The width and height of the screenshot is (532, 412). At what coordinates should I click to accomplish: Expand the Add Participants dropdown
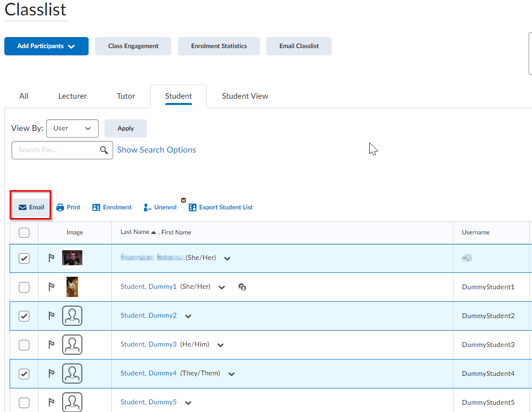point(47,46)
